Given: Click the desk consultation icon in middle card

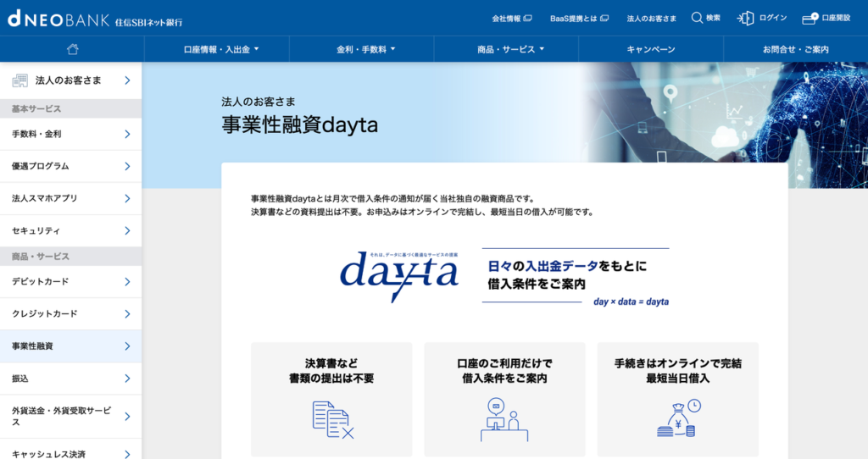Looking at the screenshot, I should coord(504,420).
